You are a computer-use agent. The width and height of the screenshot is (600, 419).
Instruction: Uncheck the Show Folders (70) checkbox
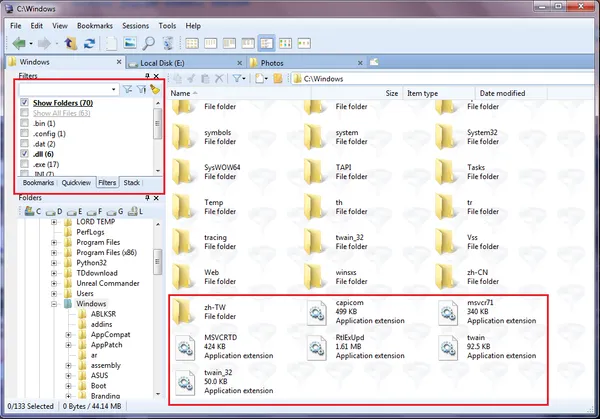pyautogui.click(x=24, y=103)
